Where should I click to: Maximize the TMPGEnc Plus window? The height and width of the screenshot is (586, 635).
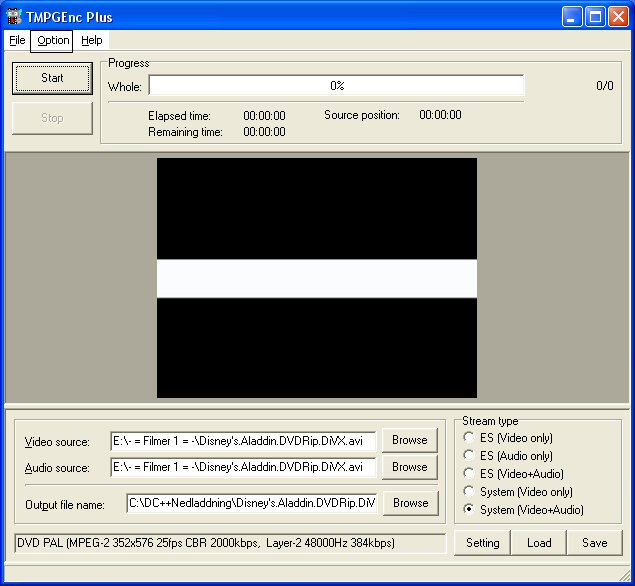[x=595, y=17]
